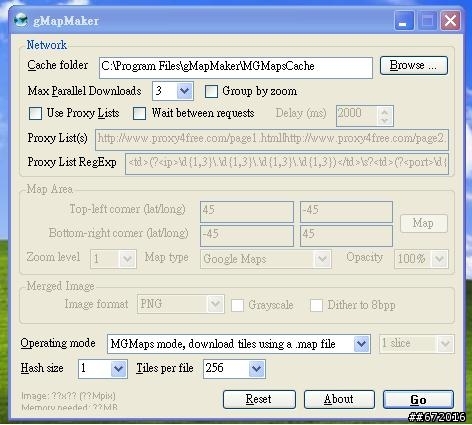Screen dimensions: 472x425
Task: Open the Opacity 100% dropdown
Action: coord(439,258)
